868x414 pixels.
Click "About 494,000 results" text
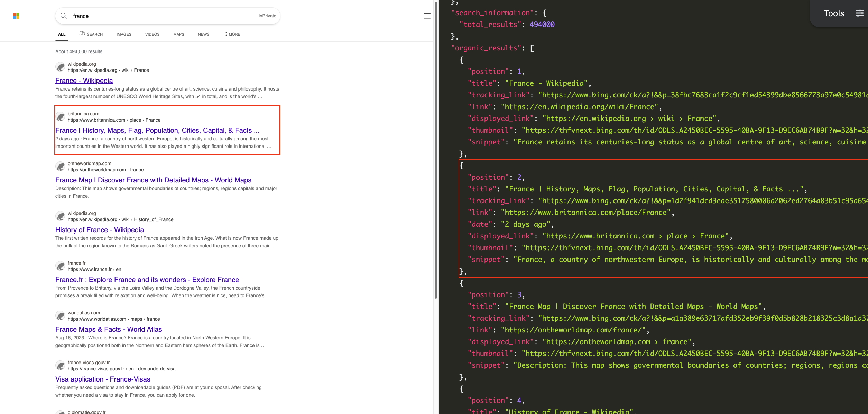[79, 51]
